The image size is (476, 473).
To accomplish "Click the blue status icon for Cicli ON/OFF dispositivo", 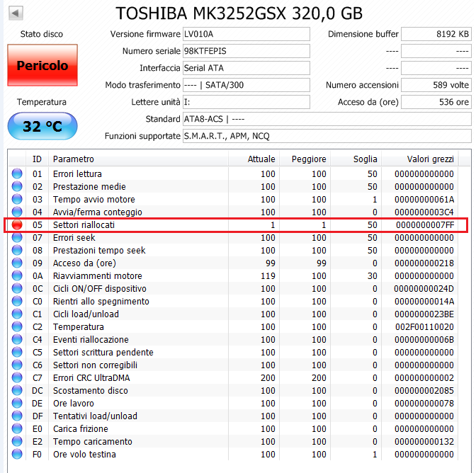I will 17,288.
